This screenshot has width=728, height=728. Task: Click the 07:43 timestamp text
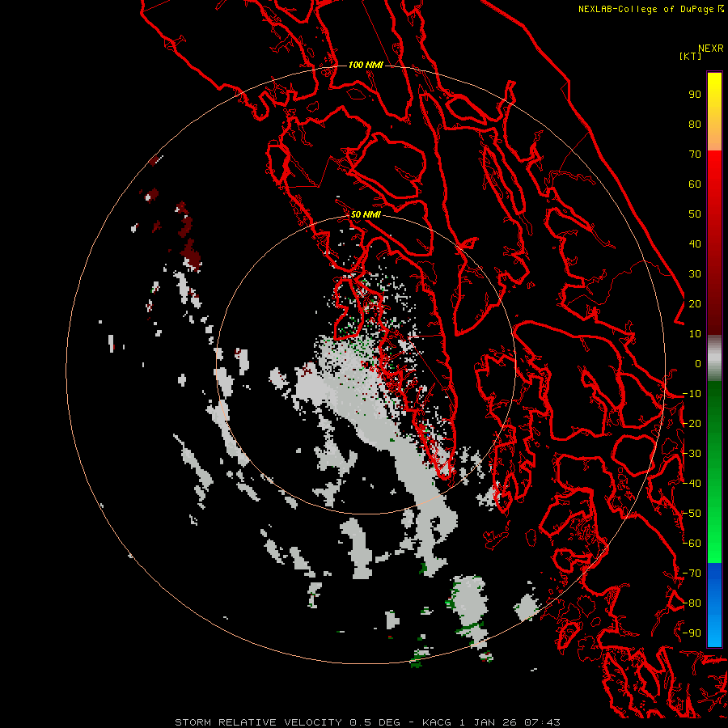point(542,722)
